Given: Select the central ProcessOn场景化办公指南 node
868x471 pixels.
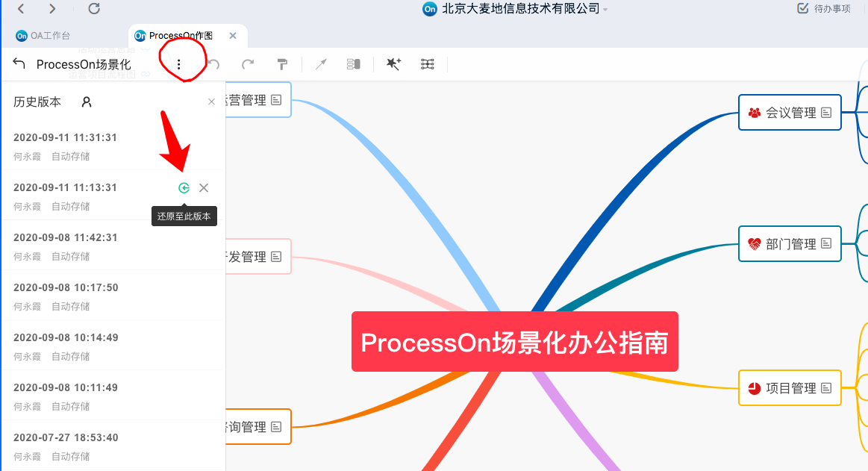Looking at the screenshot, I should [x=515, y=341].
